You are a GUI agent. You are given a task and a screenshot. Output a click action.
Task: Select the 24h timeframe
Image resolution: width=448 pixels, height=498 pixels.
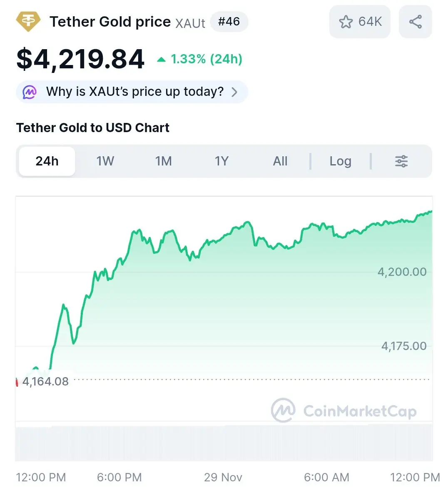47,161
